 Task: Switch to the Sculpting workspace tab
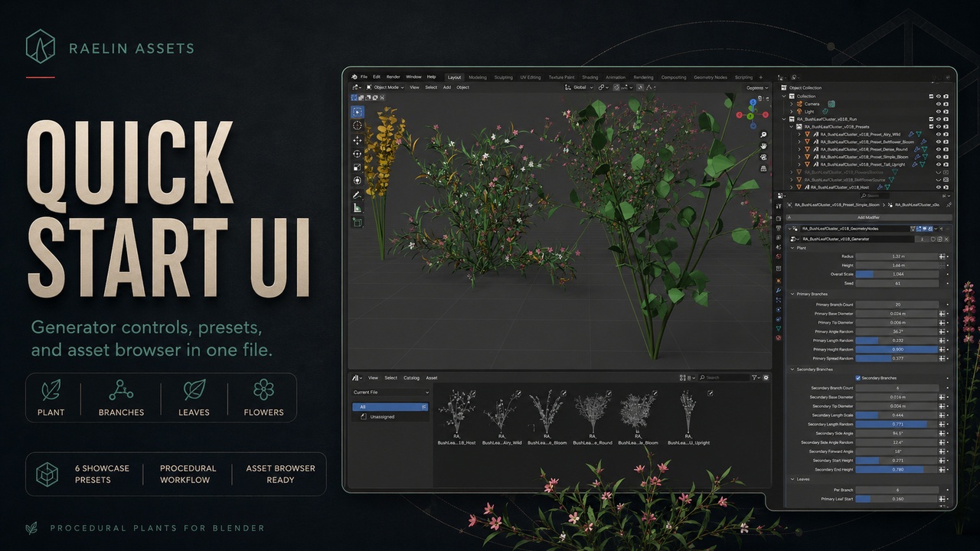coord(503,77)
